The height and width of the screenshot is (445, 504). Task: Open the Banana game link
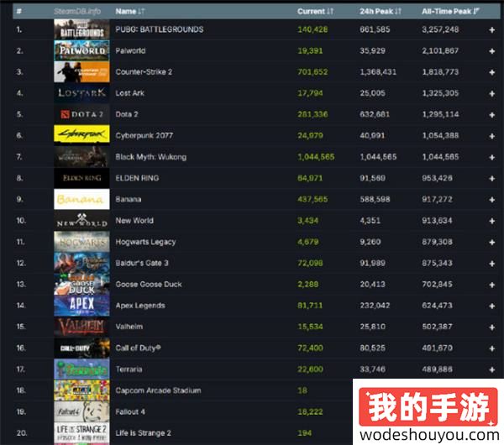[129, 199]
